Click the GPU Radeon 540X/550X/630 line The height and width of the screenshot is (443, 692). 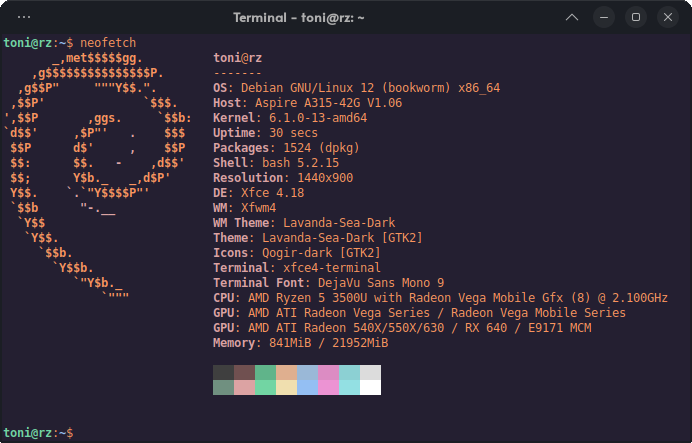[x=402, y=328]
